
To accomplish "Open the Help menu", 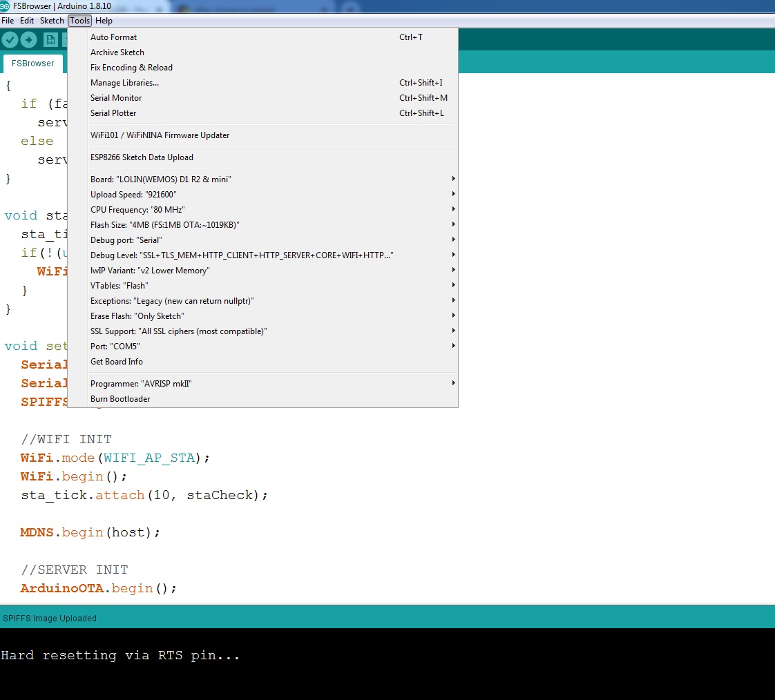I will tap(104, 21).
